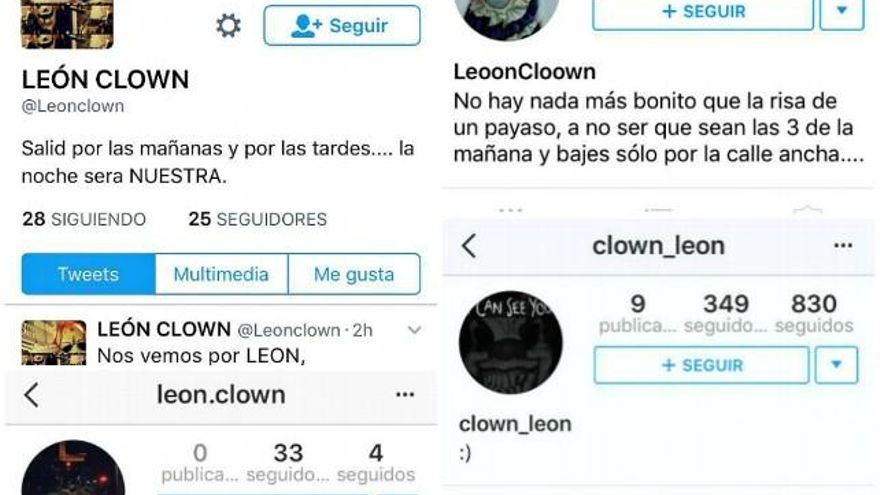Image resolution: width=880 pixels, height=495 pixels.
Task: Open the leon.clown dark profile picture
Action: pos(73,468)
